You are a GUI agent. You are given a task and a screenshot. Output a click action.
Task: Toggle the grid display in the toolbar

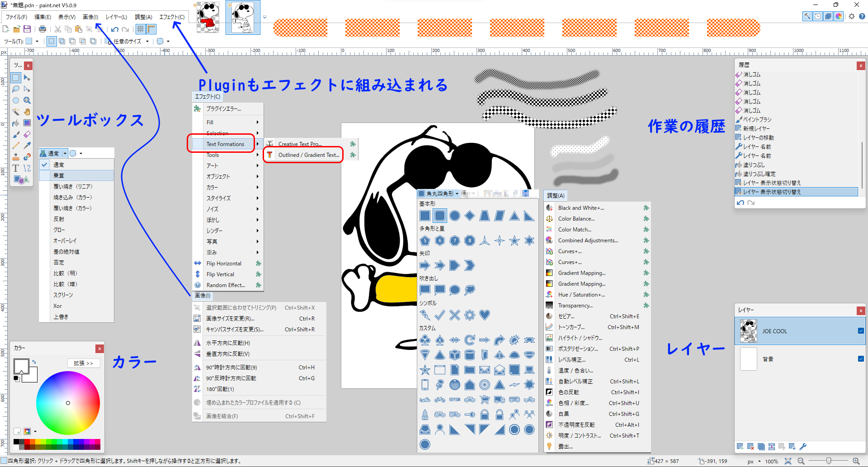pos(141,29)
